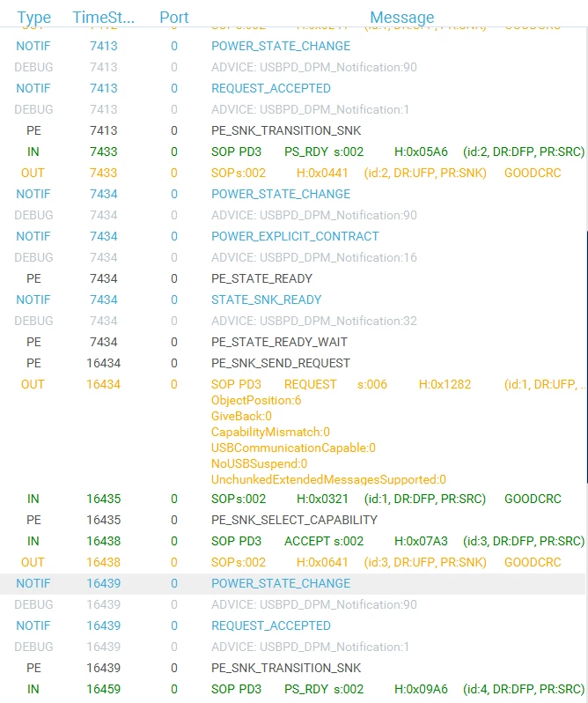Click the GiveBack:0 detail line
Screen dimensions: 588x703
pyautogui.click(x=241, y=416)
